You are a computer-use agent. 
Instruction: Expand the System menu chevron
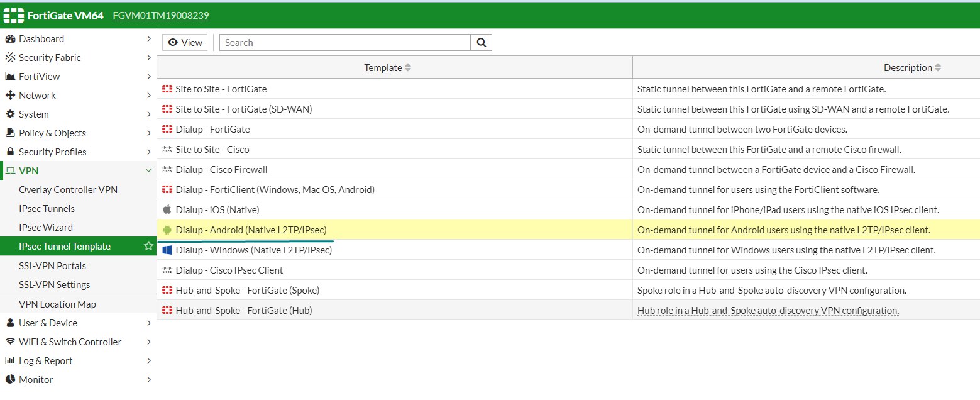point(149,114)
